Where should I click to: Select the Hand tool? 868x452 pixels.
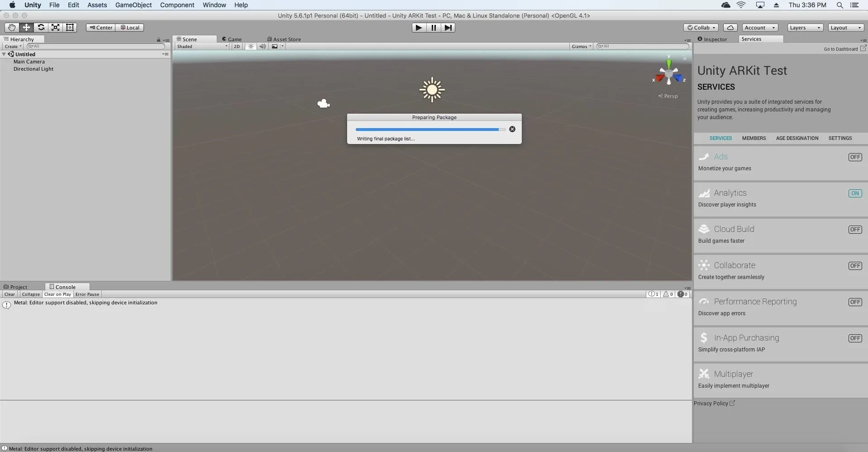coord(12,28)
